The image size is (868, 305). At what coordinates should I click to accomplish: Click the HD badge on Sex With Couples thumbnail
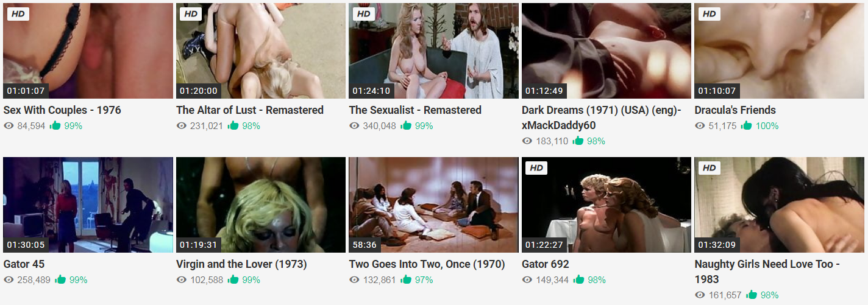18,14
